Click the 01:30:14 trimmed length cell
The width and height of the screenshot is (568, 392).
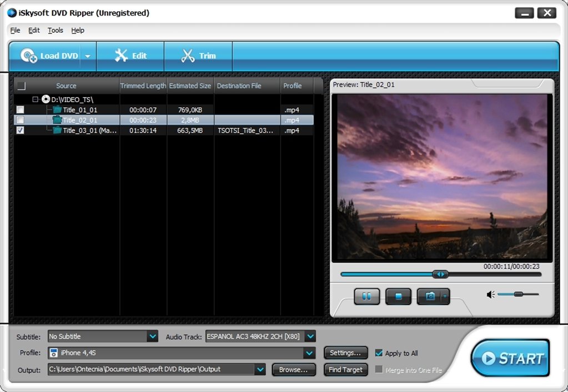pos(143,130)
